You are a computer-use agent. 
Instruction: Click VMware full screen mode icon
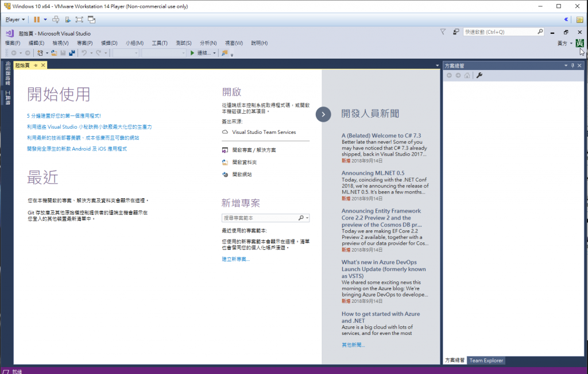pyautogui.click(x=79, y=20)
